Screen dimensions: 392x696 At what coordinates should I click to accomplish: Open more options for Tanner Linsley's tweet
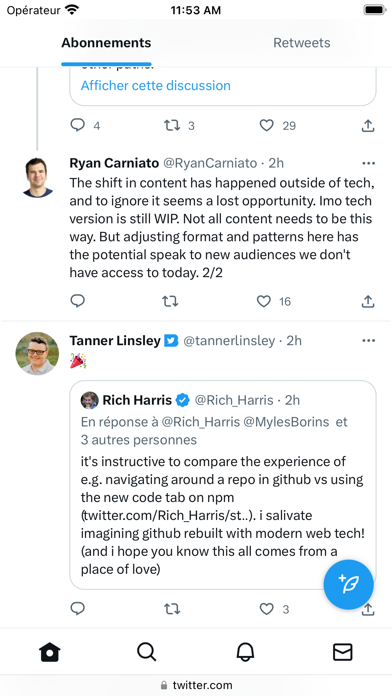coord(368,341)
